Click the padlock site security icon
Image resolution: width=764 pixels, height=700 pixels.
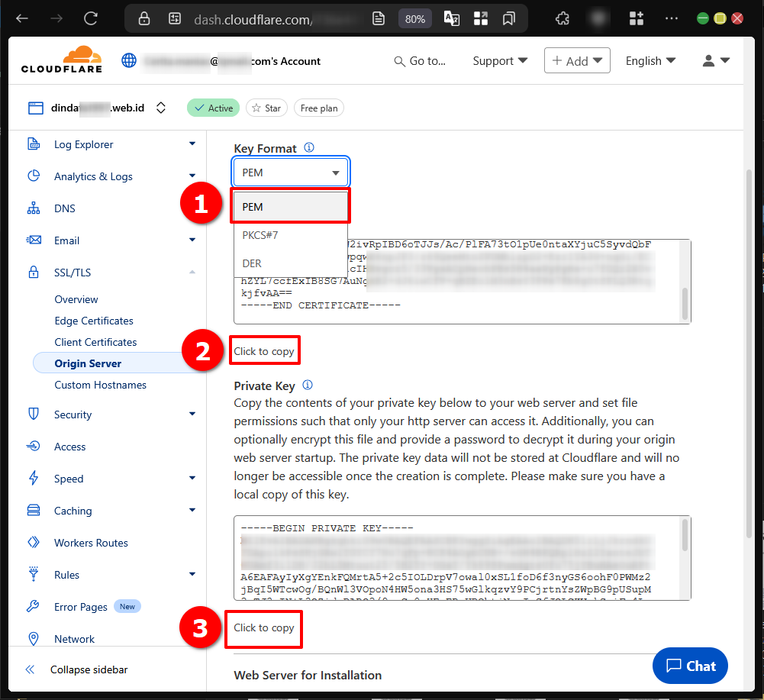click(x=143, y=18)
